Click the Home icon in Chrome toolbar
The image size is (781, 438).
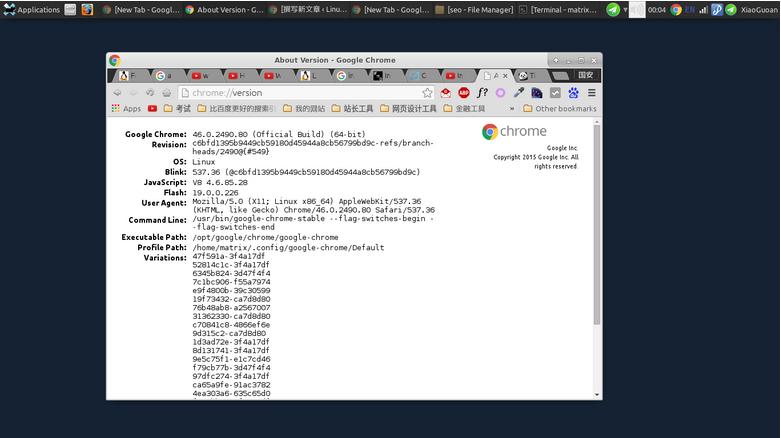[167, 93]
